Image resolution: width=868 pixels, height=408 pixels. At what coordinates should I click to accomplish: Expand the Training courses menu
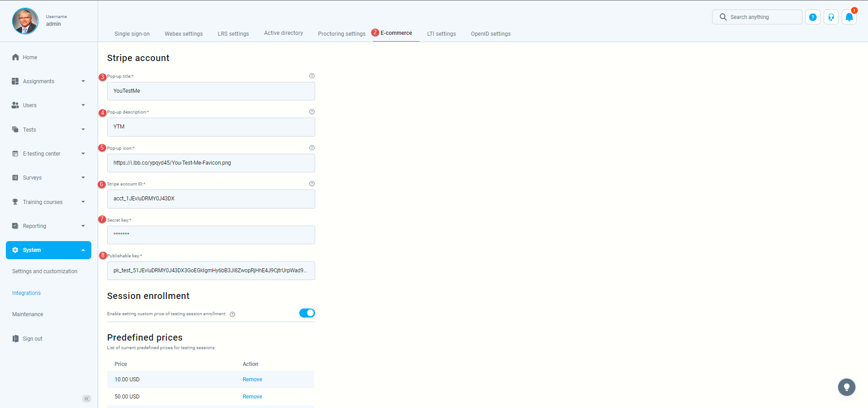48,202
